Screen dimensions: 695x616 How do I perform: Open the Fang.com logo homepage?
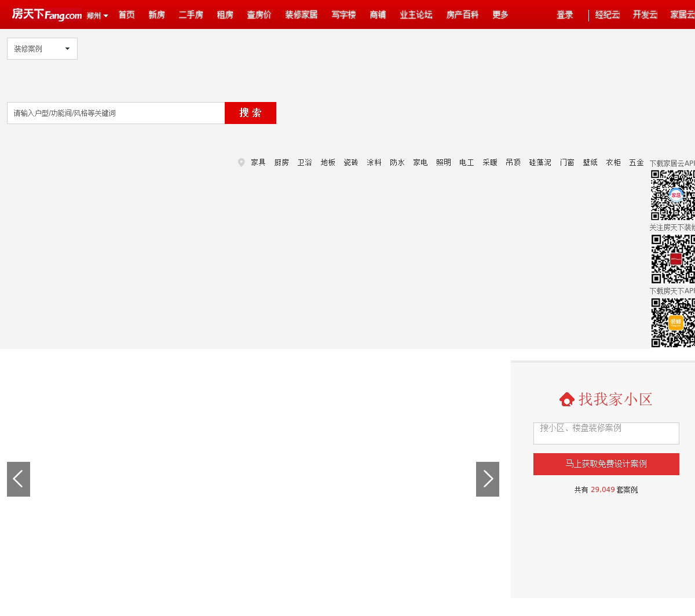tap(47, 14)
